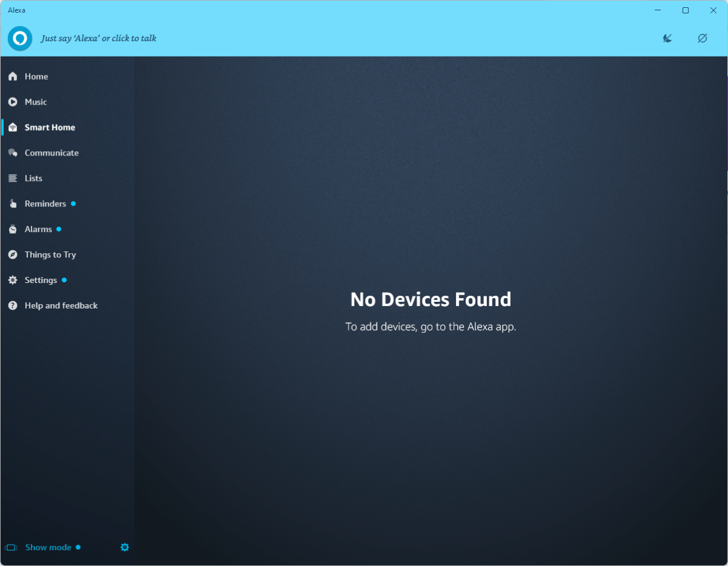Click the Alexa talk button logo

click(20, 38)
